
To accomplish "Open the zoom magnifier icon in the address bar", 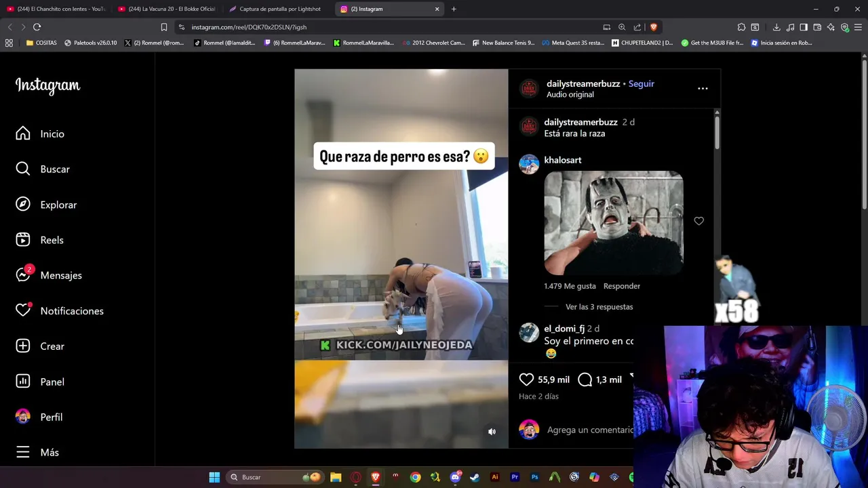I will (x=622, y=27).
